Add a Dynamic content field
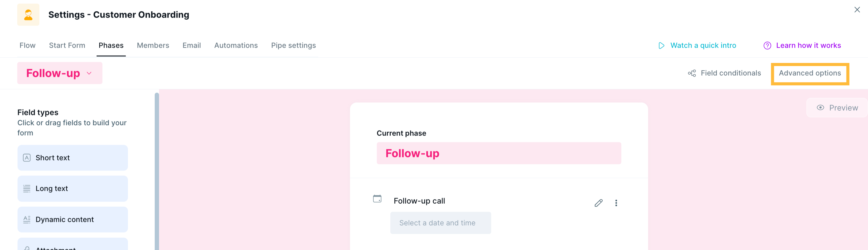 click(x=73, y=219)
